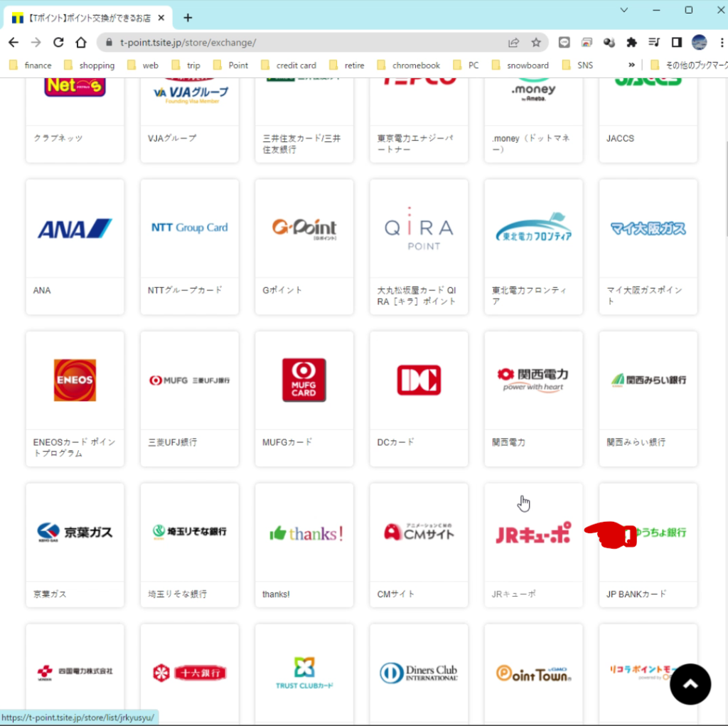This screenshot has width=728, height=726.
Task: Show more bookmarks with the overflow chevron
Action: [631, 65]
